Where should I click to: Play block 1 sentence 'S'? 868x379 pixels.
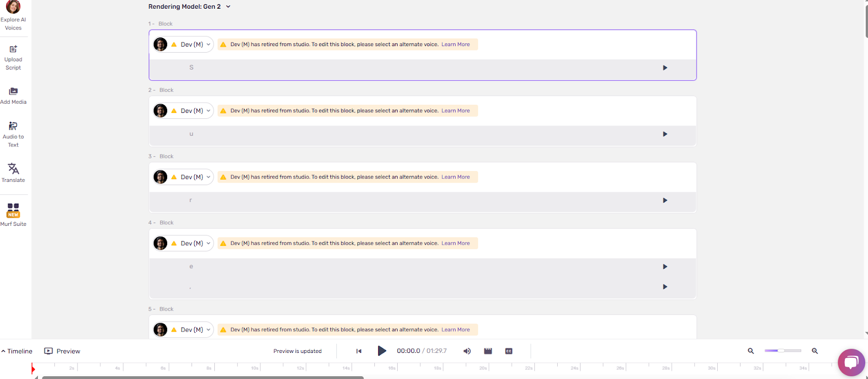[665, 68]
